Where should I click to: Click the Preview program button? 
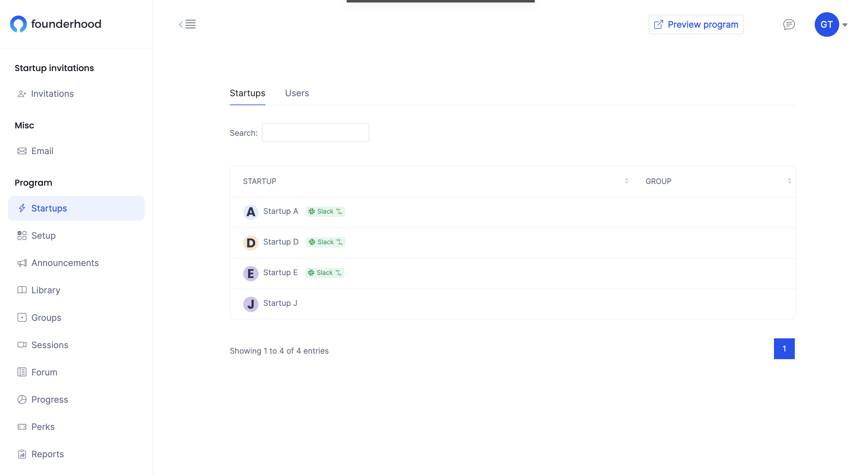point(696,25)
